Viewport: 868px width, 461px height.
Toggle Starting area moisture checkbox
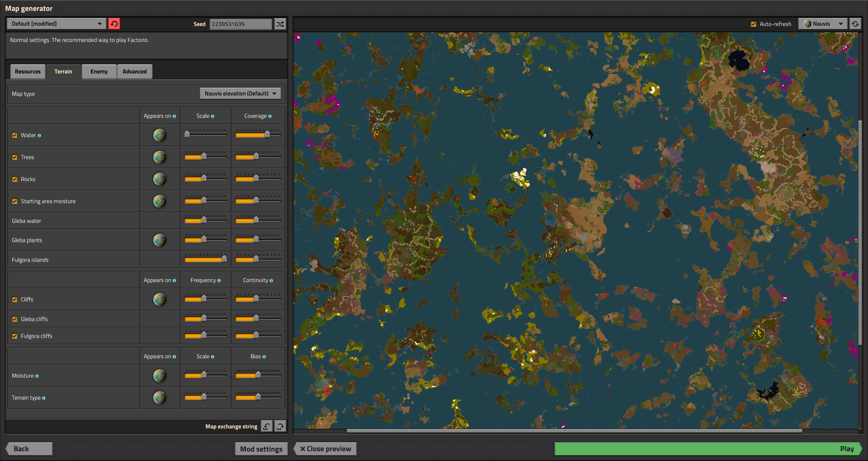[x=15, y=201]
